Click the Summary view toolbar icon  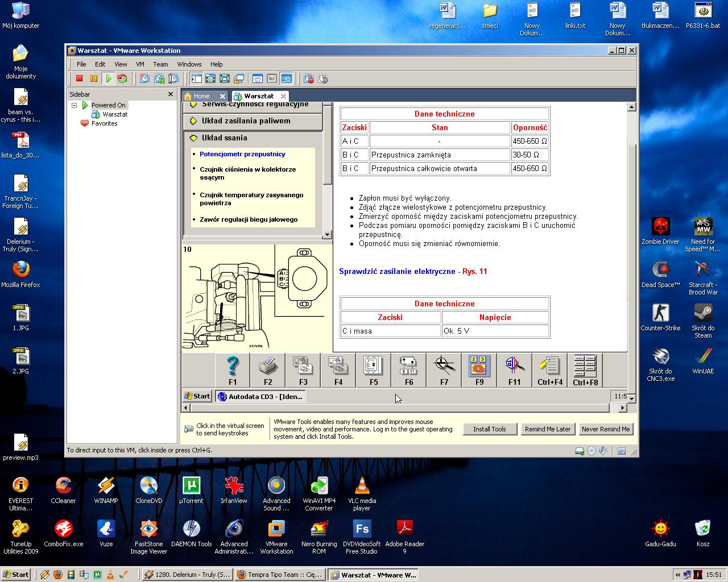[x=258, y=78]
